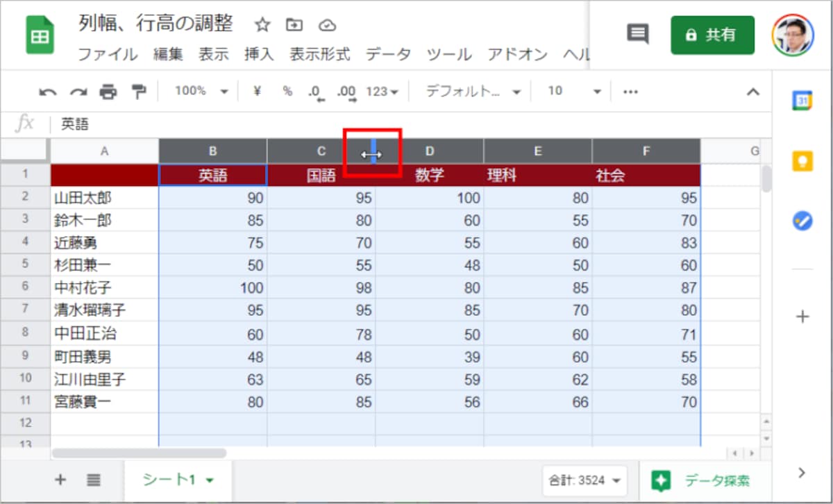The width and height of the screenshot is (833, 504).
Task: Open the ファイル menu
Action: (x=107, y=55)
